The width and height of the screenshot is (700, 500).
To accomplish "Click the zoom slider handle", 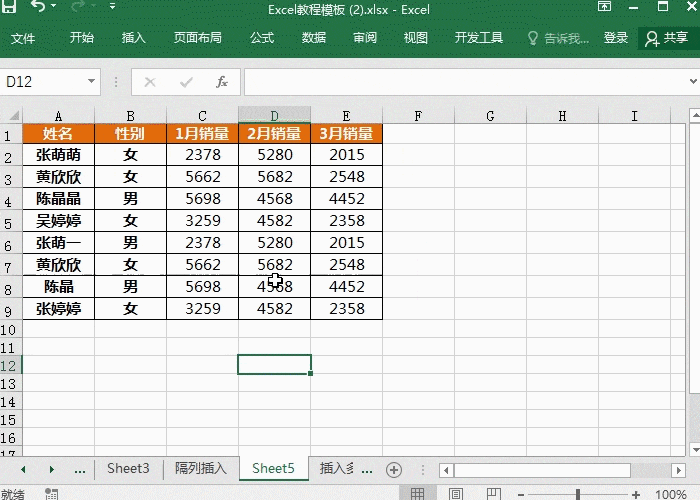I will click(x=578, y=494).
